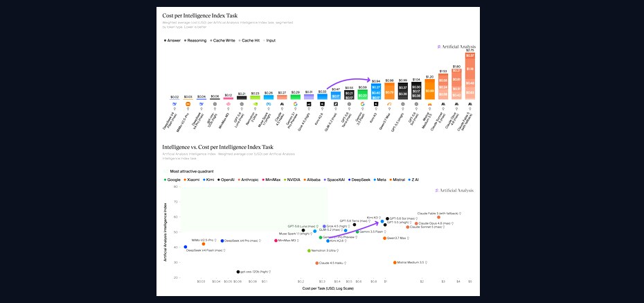Image resolution: width=644 pixels, height=303 pixels.
Task: Click the Qwen3.7 Max scatter point
Action: pos(384,238)
